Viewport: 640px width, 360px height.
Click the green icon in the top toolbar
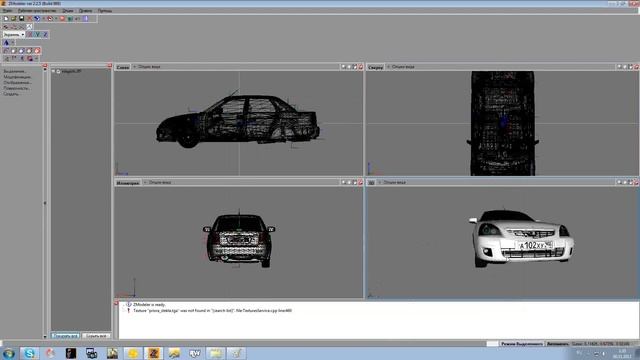(x=70, y=18)
